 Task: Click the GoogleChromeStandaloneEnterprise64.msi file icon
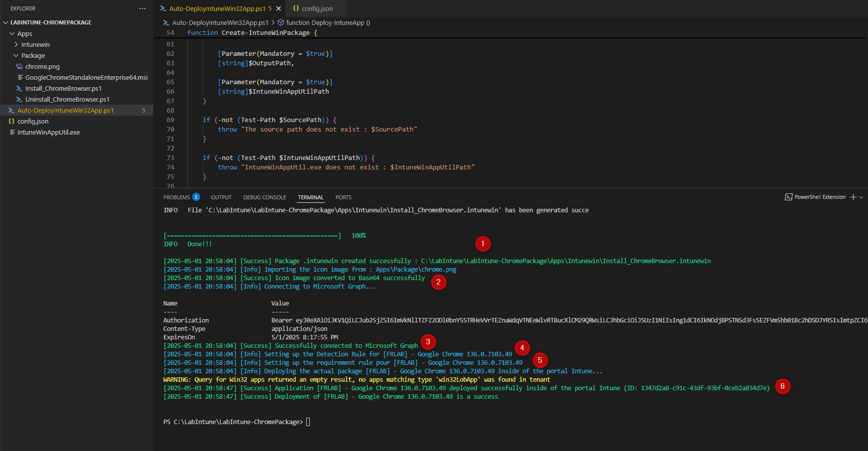click(x=20, y=77)
